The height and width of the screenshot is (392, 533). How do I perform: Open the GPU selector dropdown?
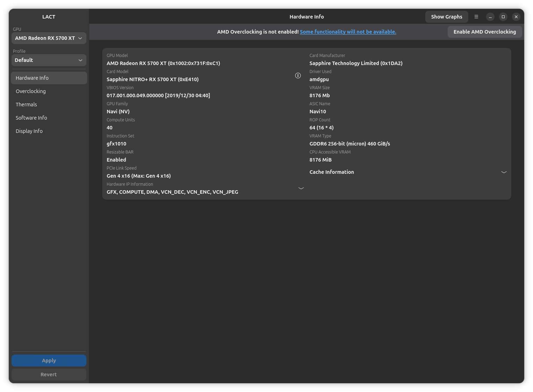point(49,38)
